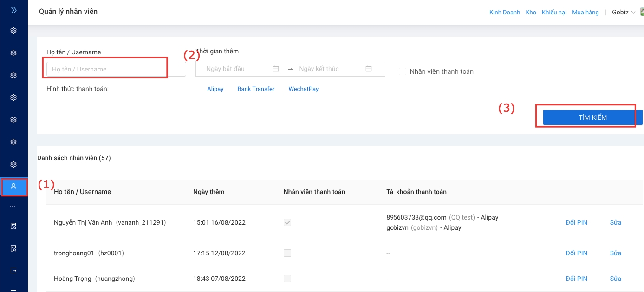Select the WechatPay payment method filter
Image resolution: width=644 pixels, height=292 pixels.
[303, 89]
